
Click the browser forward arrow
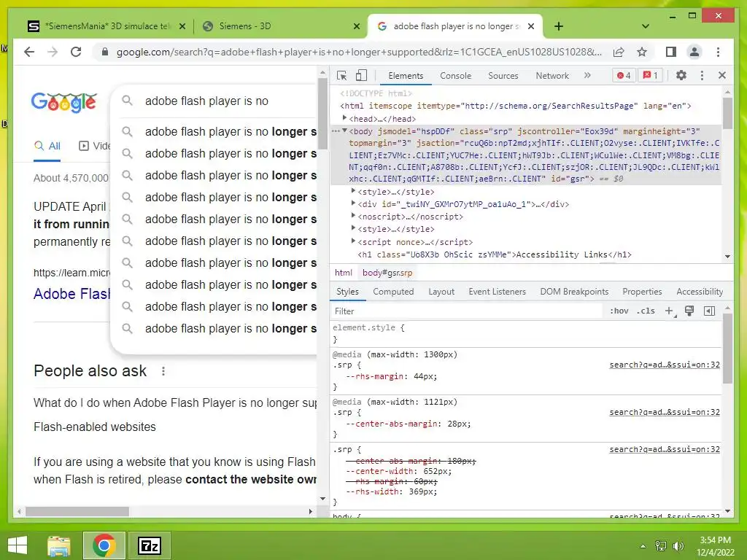pos(53,52)
